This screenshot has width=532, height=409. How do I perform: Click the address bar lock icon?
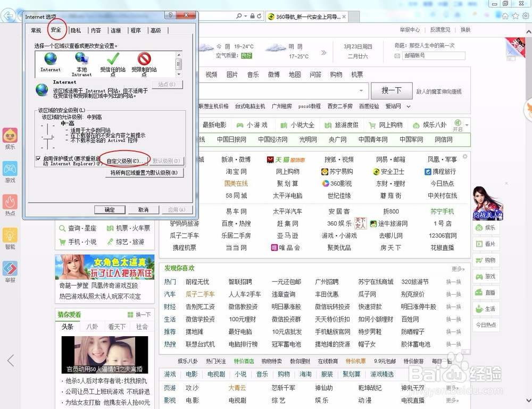click(252, 16)
